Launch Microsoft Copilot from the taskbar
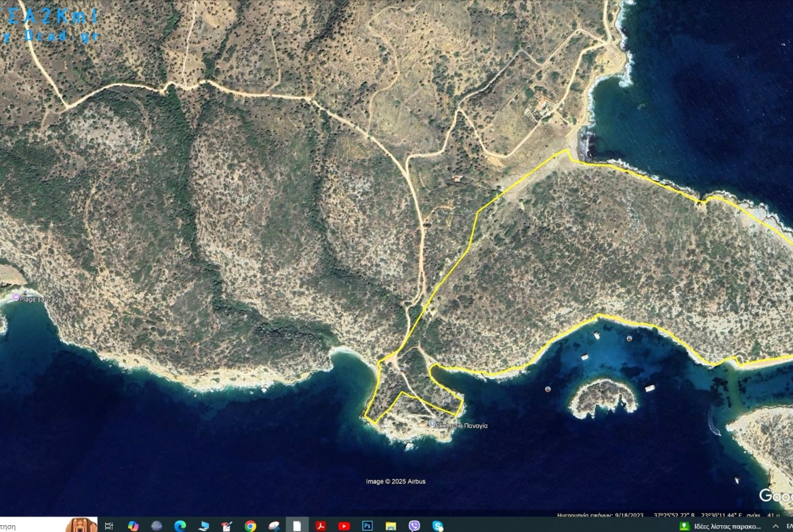The image size is (793, 532). tap(133, 526)
